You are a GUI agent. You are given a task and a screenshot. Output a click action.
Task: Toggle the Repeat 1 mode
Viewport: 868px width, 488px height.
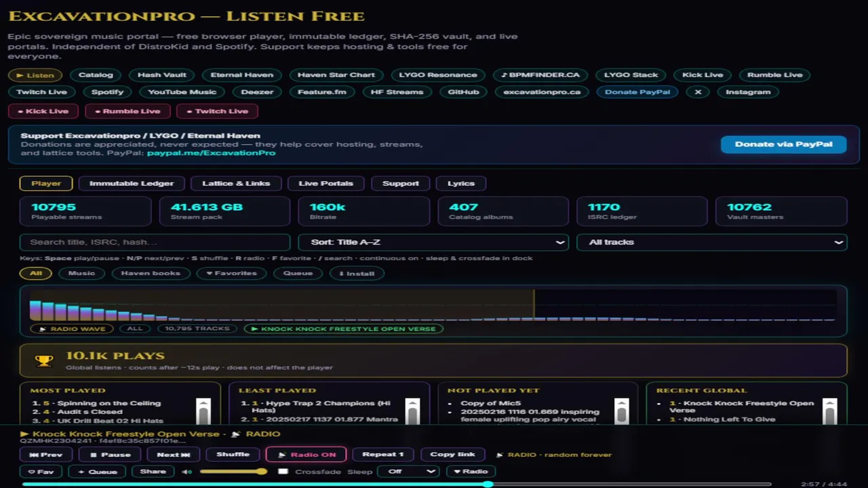[x=383, y=455]
